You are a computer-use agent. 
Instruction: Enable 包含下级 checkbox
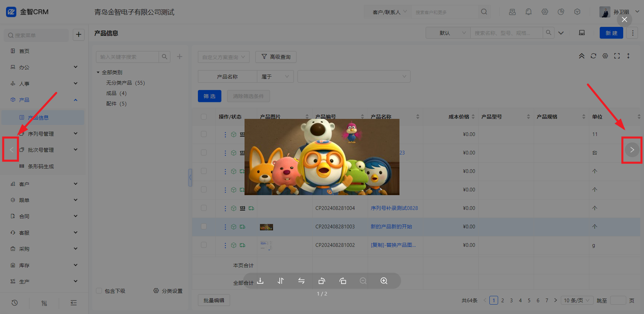tap(99, 291)
